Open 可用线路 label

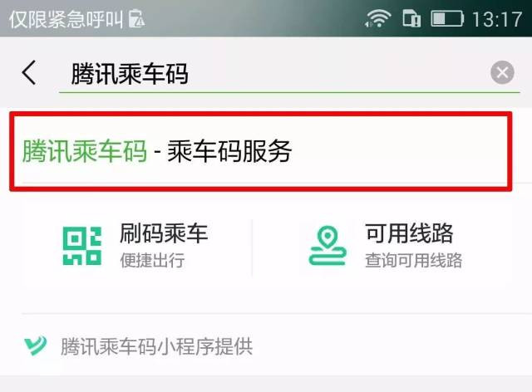[x=409, y=233]
